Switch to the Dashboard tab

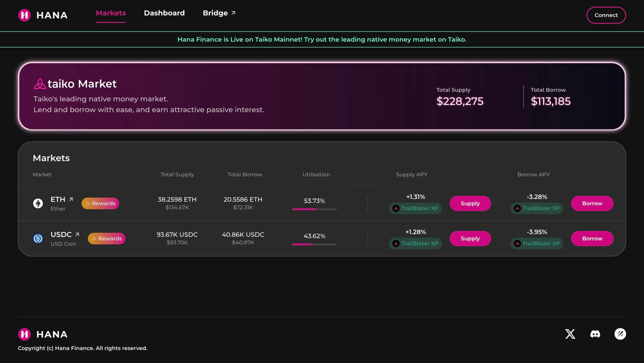point(164,13)
